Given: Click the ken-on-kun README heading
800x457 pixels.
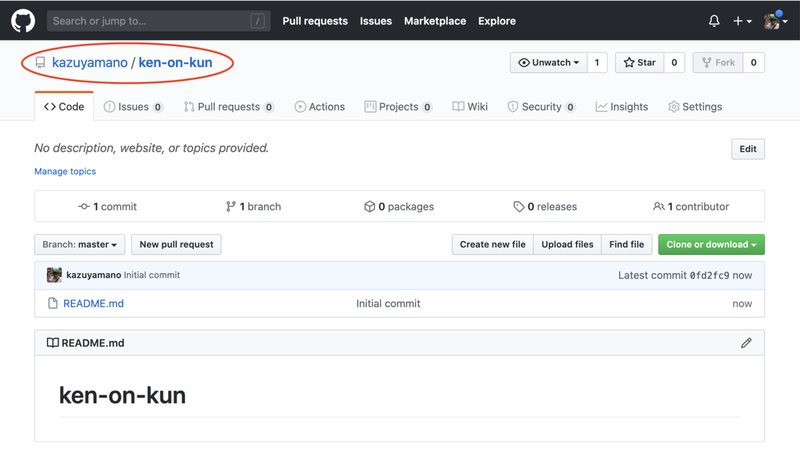Looking at the screenshot, I should 122,395.
